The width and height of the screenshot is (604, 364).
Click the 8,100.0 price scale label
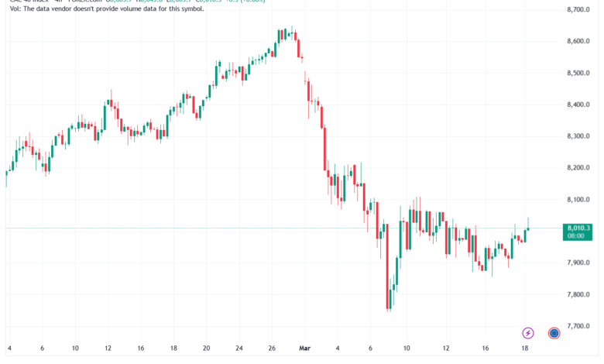coord(579,200)
